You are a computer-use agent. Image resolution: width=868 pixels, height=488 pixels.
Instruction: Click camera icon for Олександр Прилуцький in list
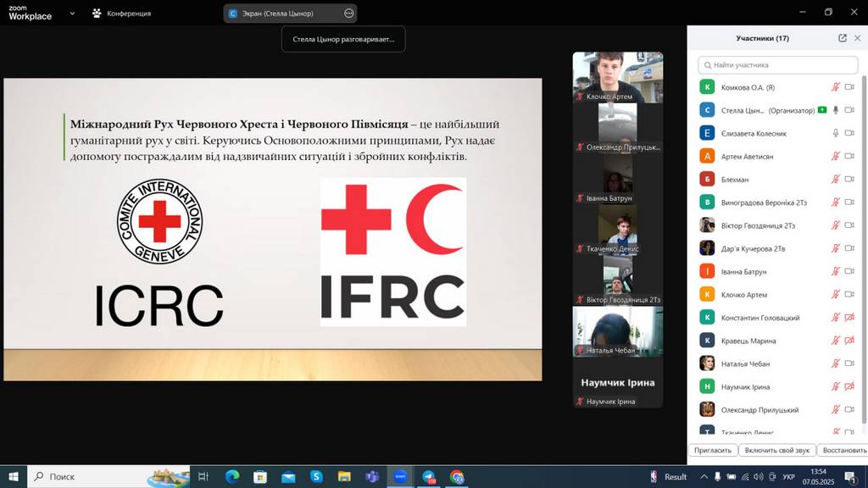(x=849, y=410)
